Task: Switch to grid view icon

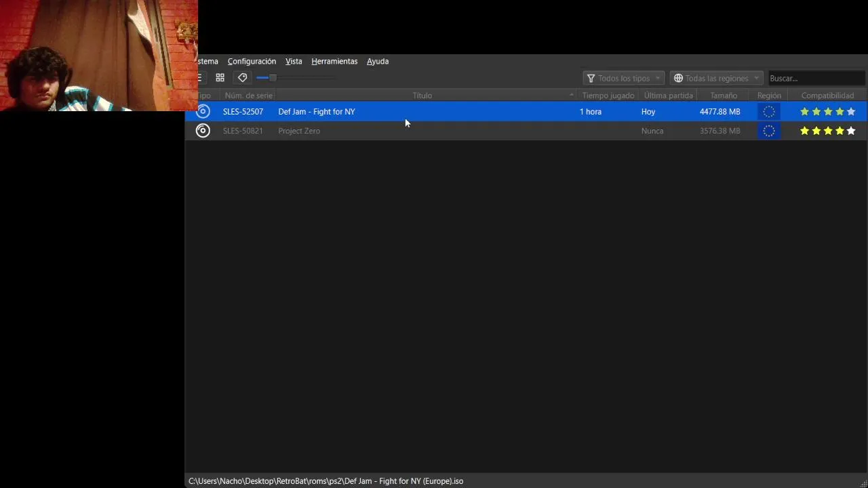Action: [x=220, y=78]
